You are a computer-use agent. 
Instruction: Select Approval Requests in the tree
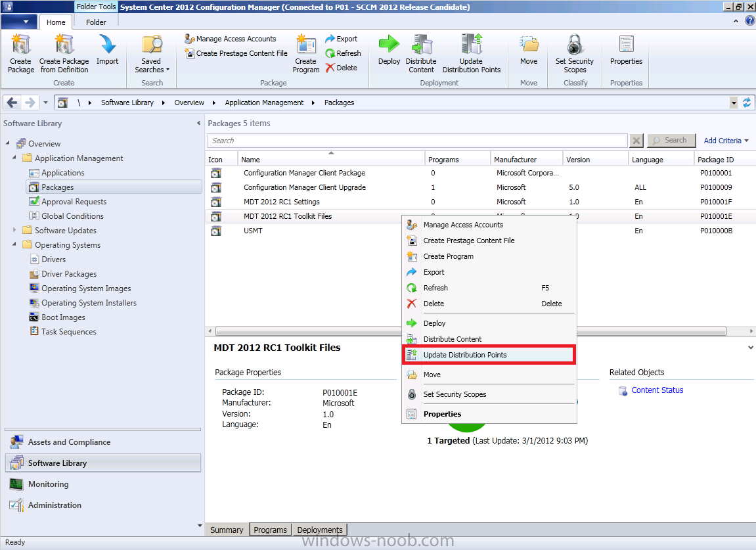click(74, 202)
